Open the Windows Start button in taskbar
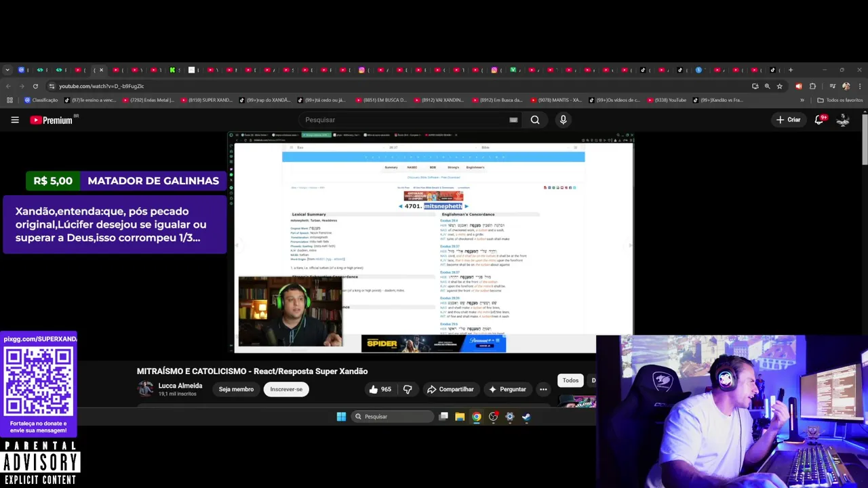 click(x=341, y=417)
